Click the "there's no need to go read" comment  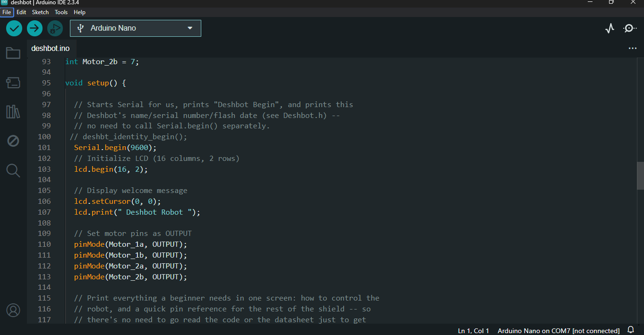(220, 320)
